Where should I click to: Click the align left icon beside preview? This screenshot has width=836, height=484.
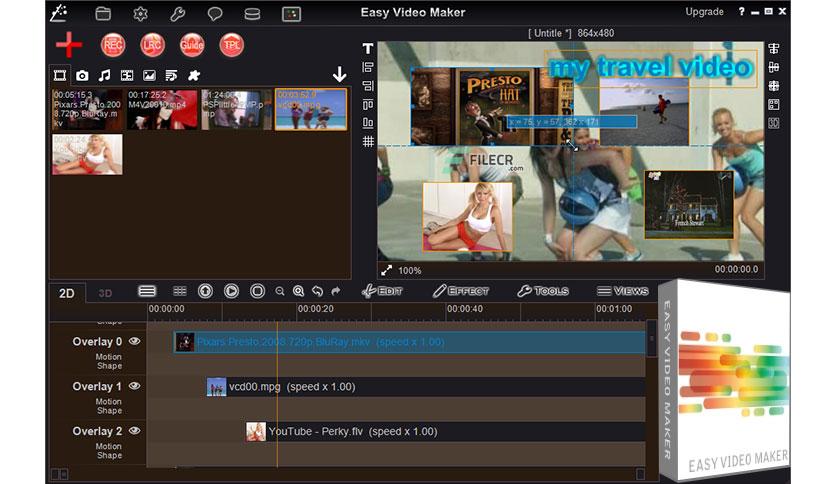pos(368,67)
